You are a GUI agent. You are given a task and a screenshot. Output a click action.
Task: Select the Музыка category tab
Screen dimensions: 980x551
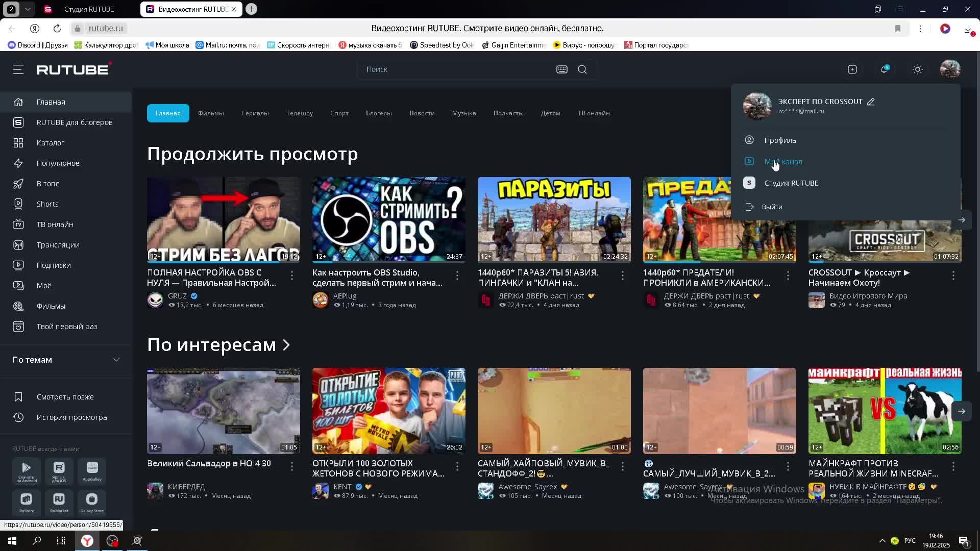464,113
